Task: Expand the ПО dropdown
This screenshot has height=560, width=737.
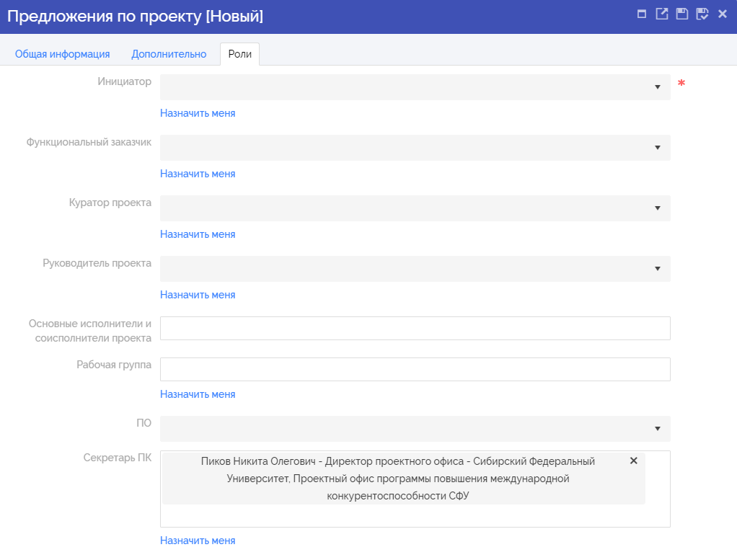Action: point(657,429)
